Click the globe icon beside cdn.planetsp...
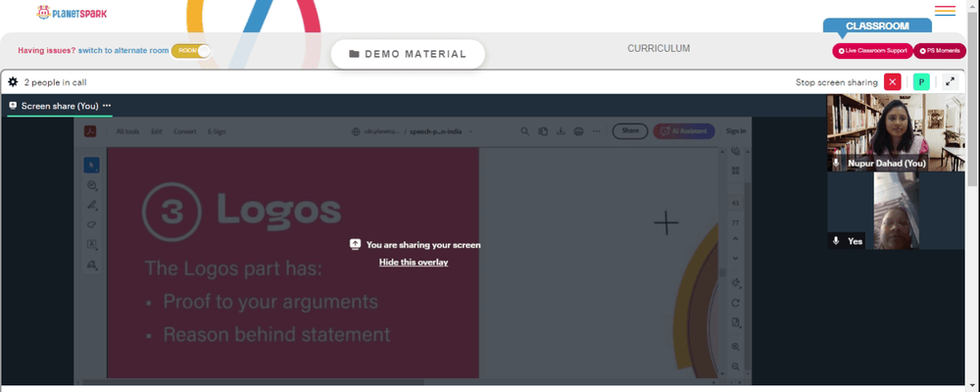 pyautogui.click(x=357, y=131)
